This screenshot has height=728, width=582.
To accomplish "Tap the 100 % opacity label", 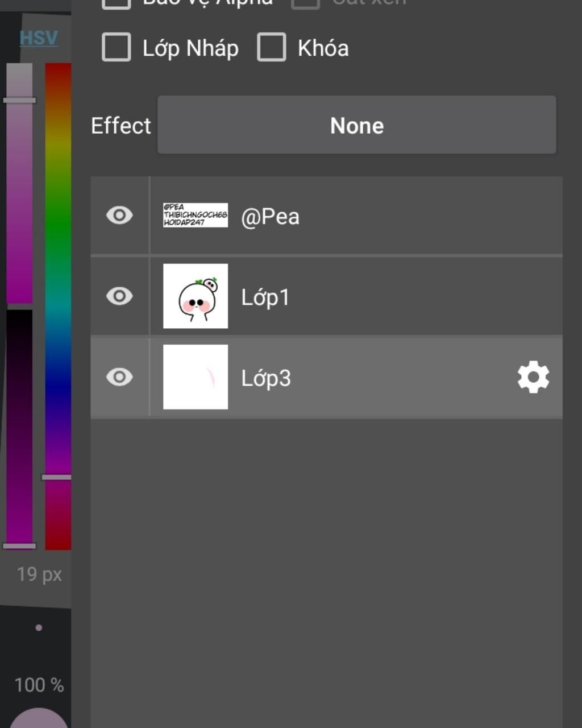I will (39, 685).
